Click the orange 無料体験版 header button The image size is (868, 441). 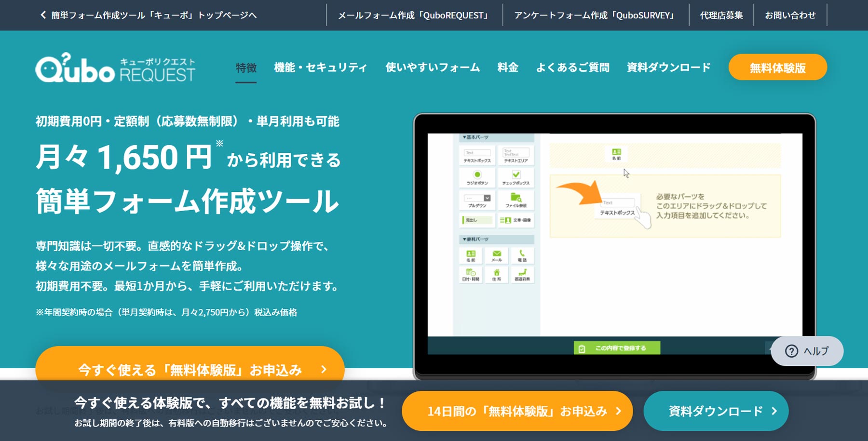777,67
